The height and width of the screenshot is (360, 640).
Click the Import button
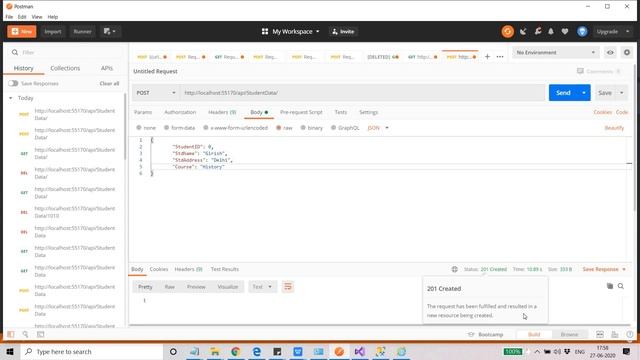tap(53, 31)
